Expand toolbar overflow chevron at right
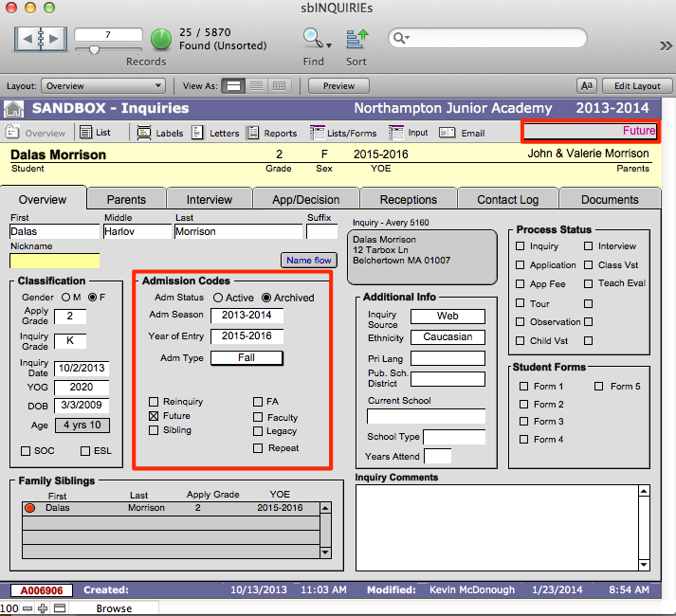Image resolution: width=676 pixels, height=616 pixels. 666,44
